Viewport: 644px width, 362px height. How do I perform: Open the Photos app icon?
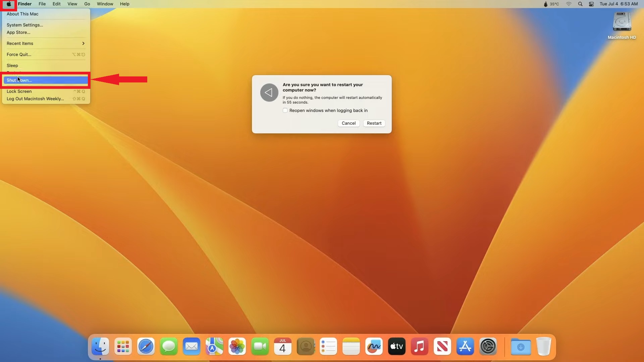click(237, 347)
